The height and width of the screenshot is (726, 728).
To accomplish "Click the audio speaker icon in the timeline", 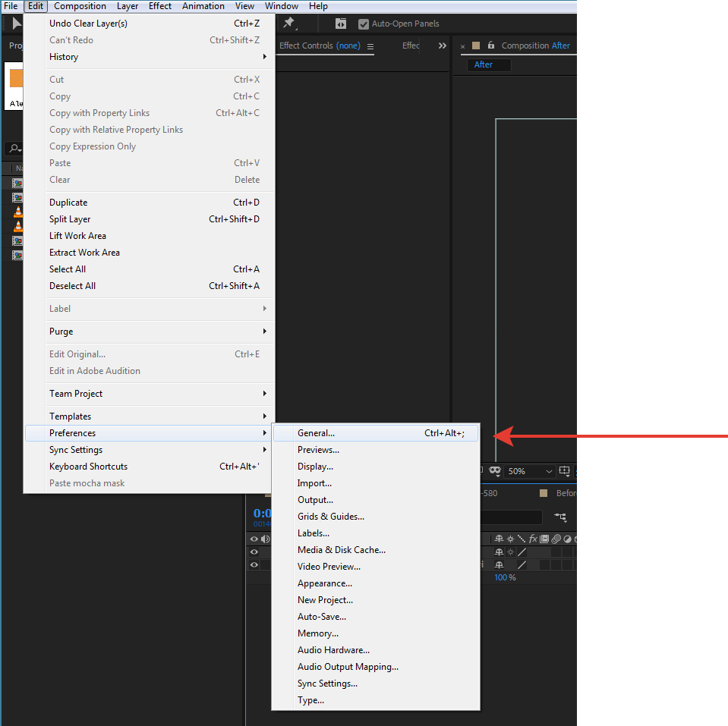I will point(264,539).
